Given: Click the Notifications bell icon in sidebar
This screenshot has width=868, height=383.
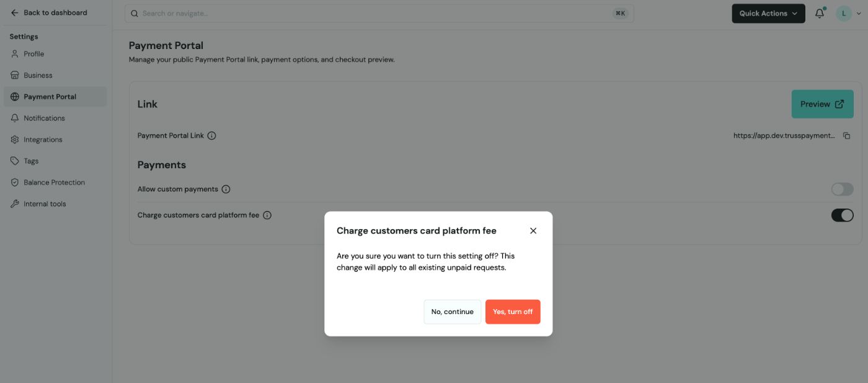Looking at the screenshot, I should (x=15, y=118).
